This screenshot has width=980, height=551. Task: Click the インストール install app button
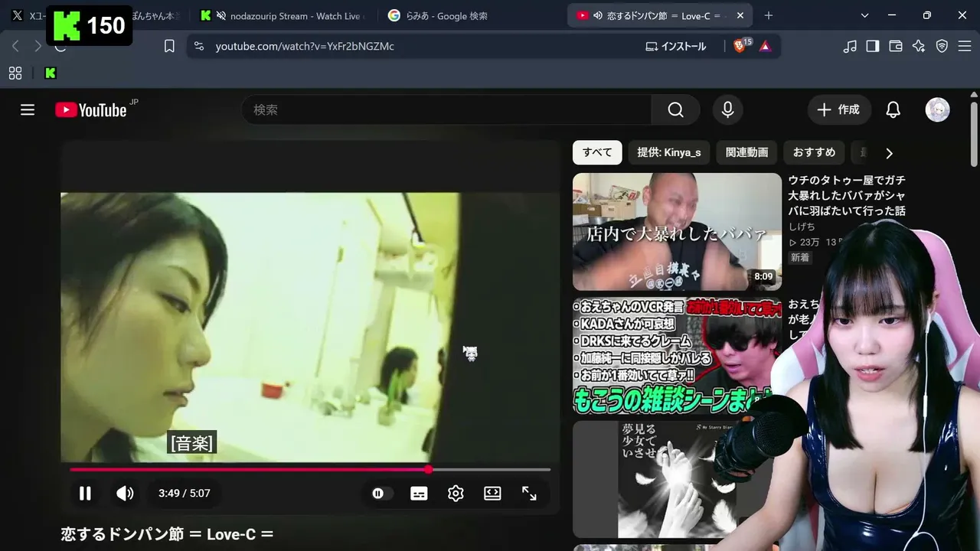(x=675, y=46)
